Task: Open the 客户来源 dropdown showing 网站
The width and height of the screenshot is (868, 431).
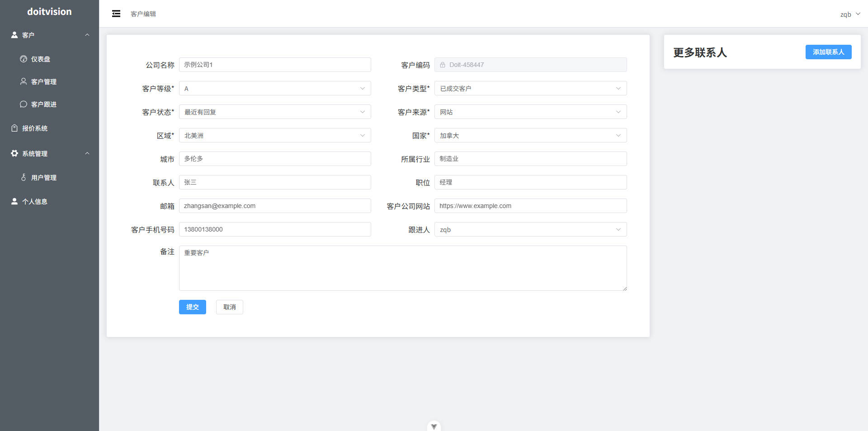Action: (x=531, y=112)
